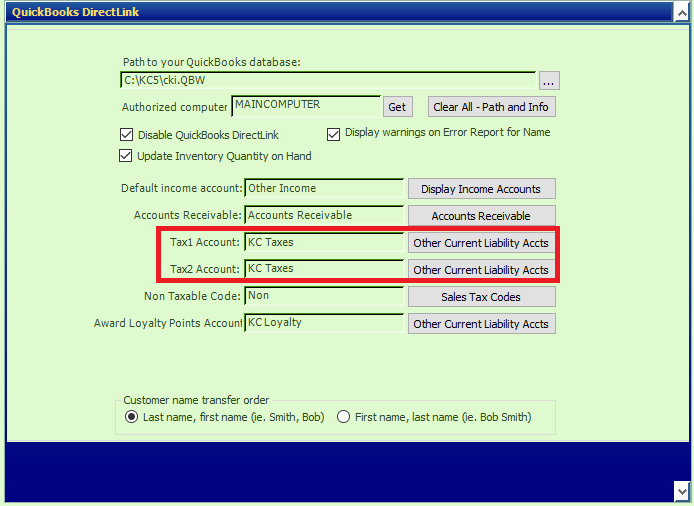
Task: Click the Get button
Action: point(397,107)
